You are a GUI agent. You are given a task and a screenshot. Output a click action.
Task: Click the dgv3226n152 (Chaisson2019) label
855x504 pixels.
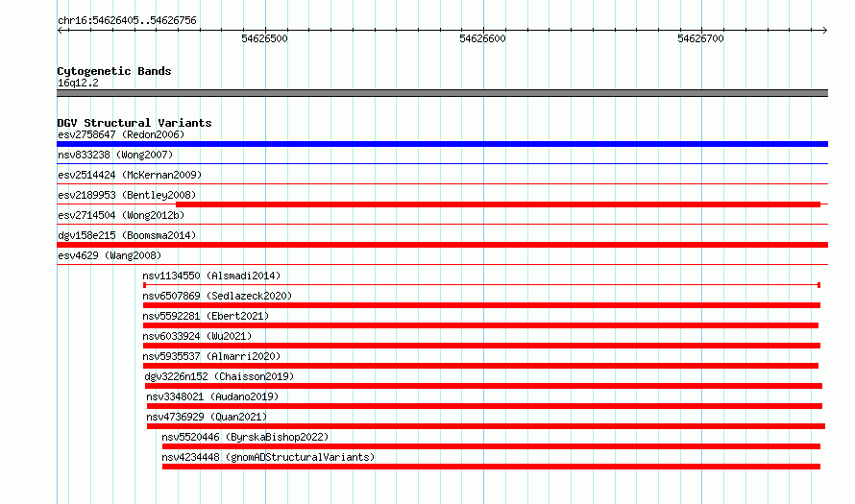[x=219, y=376]
